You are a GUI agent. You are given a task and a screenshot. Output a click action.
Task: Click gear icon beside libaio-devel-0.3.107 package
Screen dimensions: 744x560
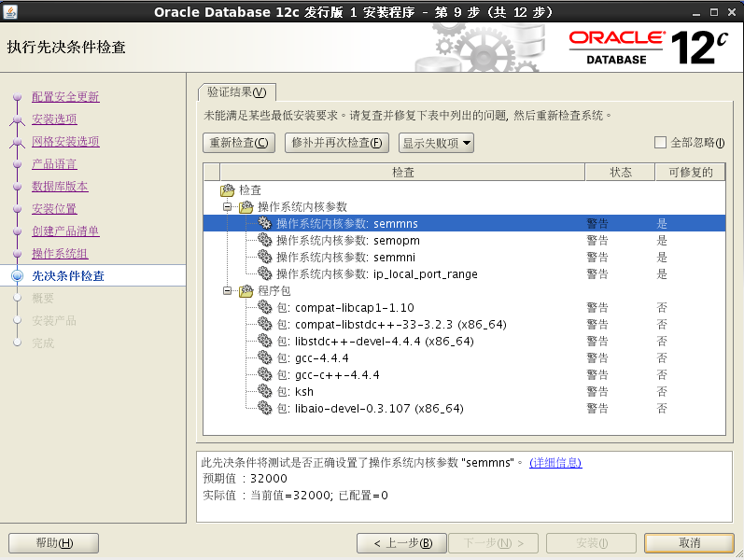pyautogui.click(x=264, y=408)
